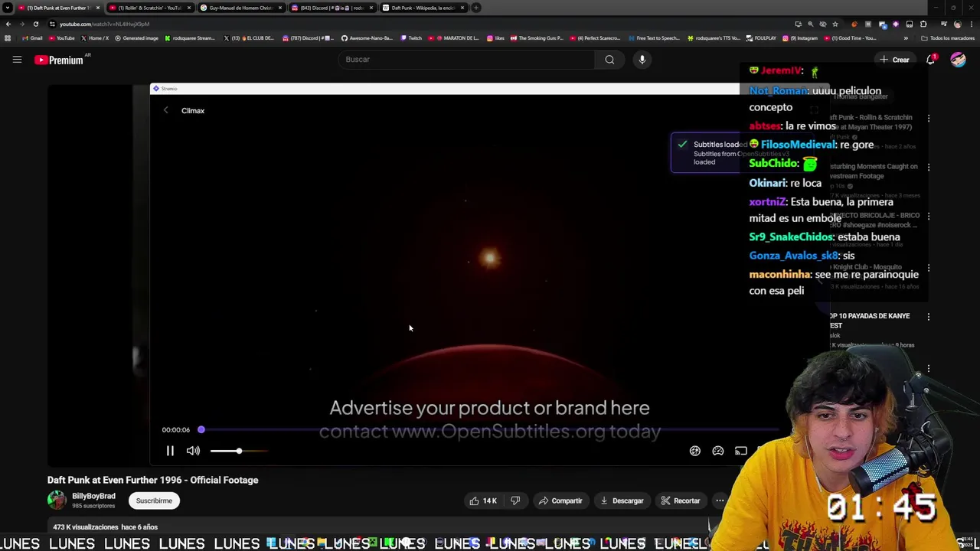Open Stremio statistics gauge icon
The width and height of the screenshot is (980, 551).
pos(718,451)
